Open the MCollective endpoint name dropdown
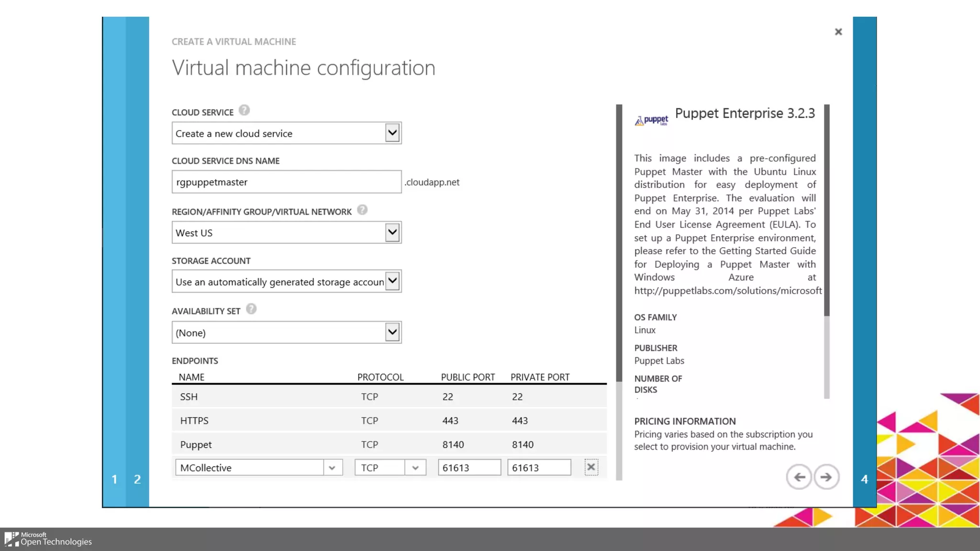980x551 pixels. [x=332, y=468]
